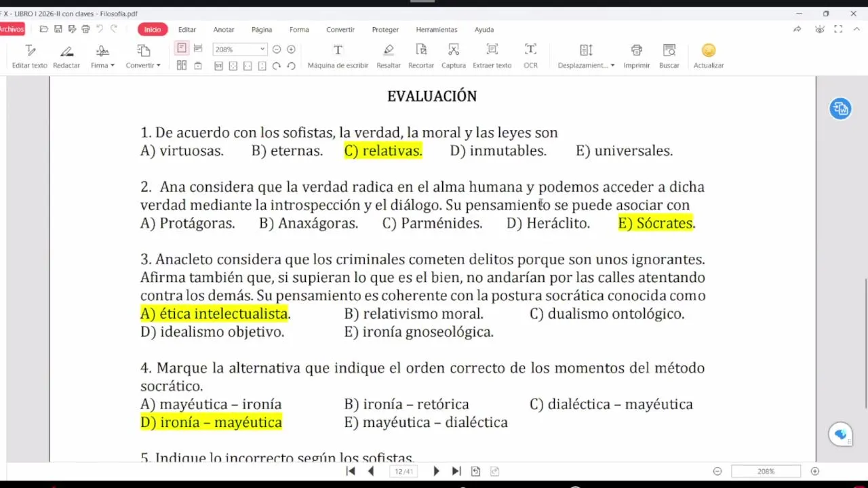
Task: Redo the last undone action
Action: coord(114,29)
